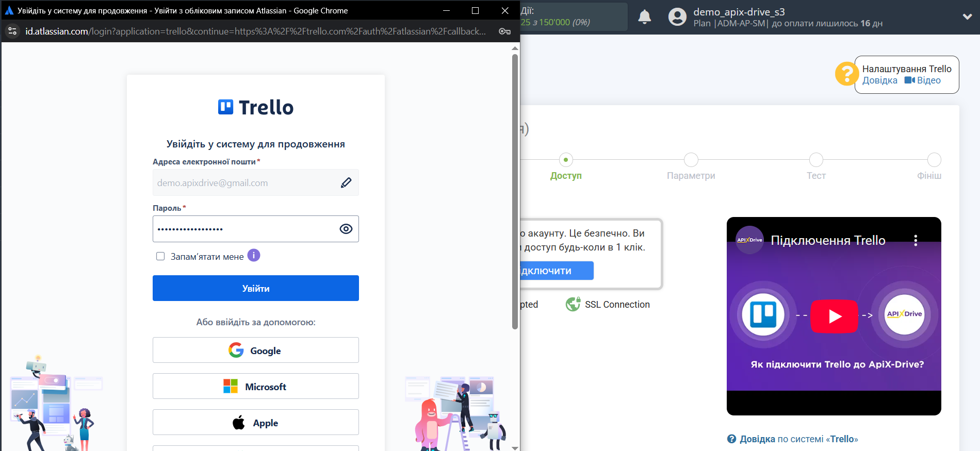This screenshot has height=451, width=980.
Task: Click the Microsoft logo icon
Action: click(x=231, y=386)
